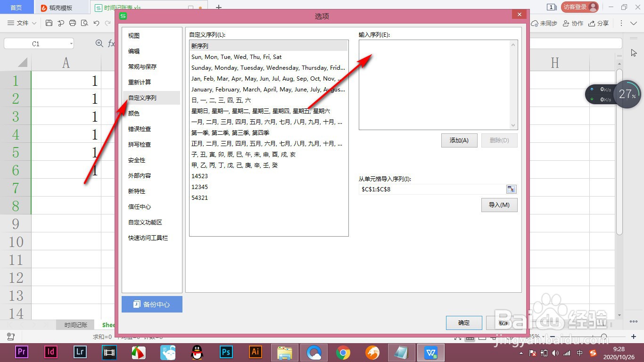Open Photoshop from the taskbar

[226, 352]
